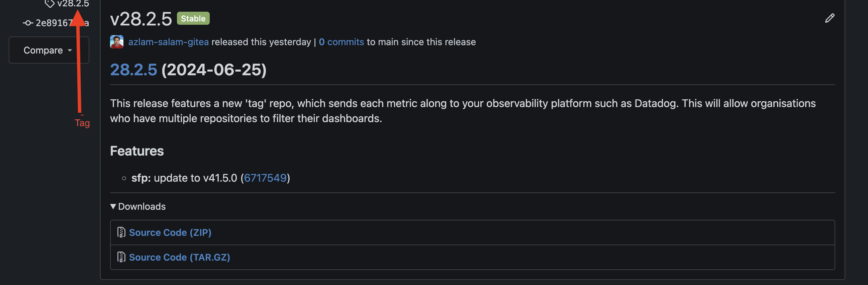This screenshot has width=868, height=285.
Task: Click the ZIP archive file icon
Action: click(121, 232)
